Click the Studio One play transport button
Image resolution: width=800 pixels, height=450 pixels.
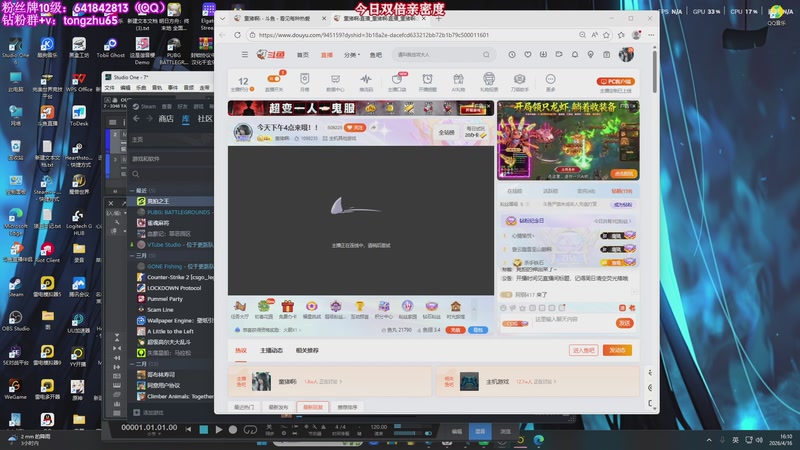coord(219,430)
